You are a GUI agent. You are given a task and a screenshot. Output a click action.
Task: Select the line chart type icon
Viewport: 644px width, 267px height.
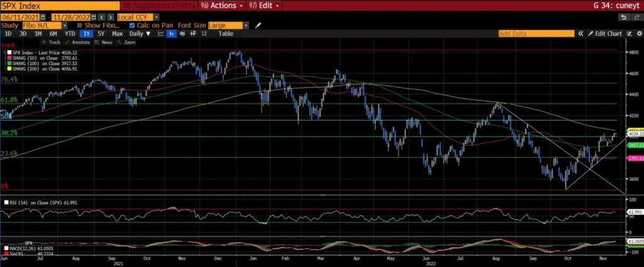161,33
